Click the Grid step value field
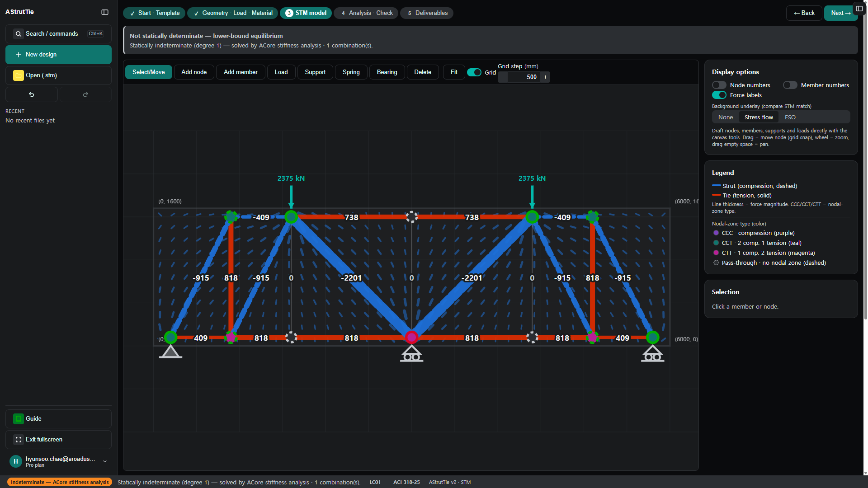 point(524,77)
